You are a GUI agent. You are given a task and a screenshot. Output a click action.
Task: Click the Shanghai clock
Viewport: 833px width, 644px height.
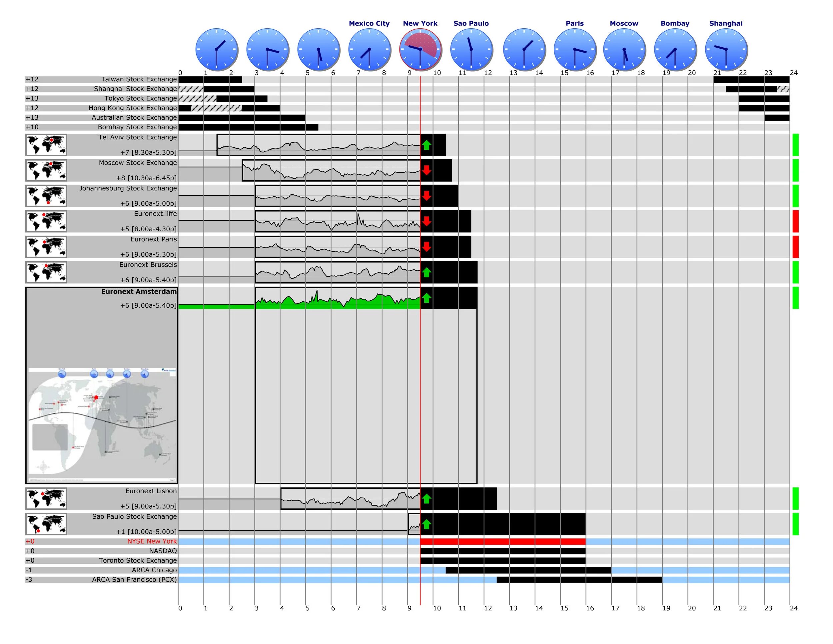coord(726,50)
